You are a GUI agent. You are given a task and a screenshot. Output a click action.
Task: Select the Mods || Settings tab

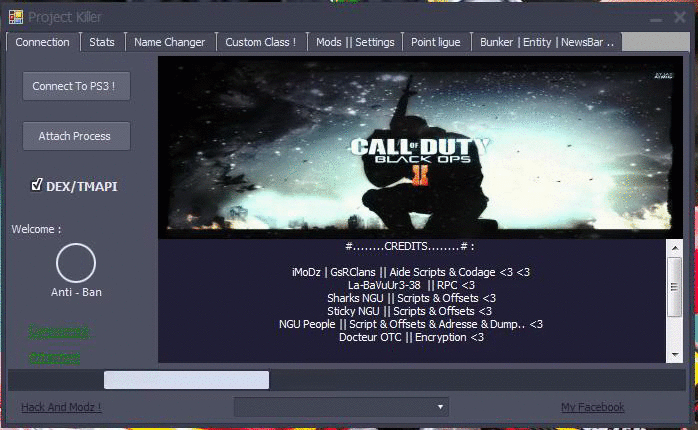[355, 42]
